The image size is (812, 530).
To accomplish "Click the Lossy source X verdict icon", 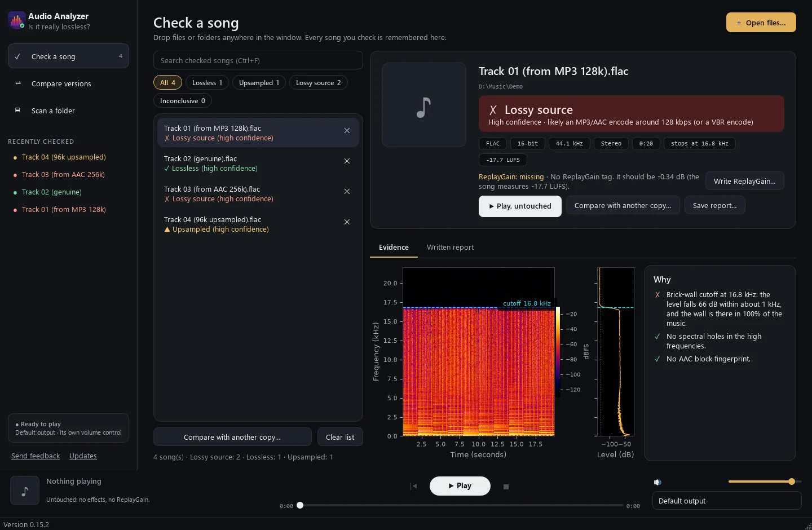I will (x=493, y=110).
